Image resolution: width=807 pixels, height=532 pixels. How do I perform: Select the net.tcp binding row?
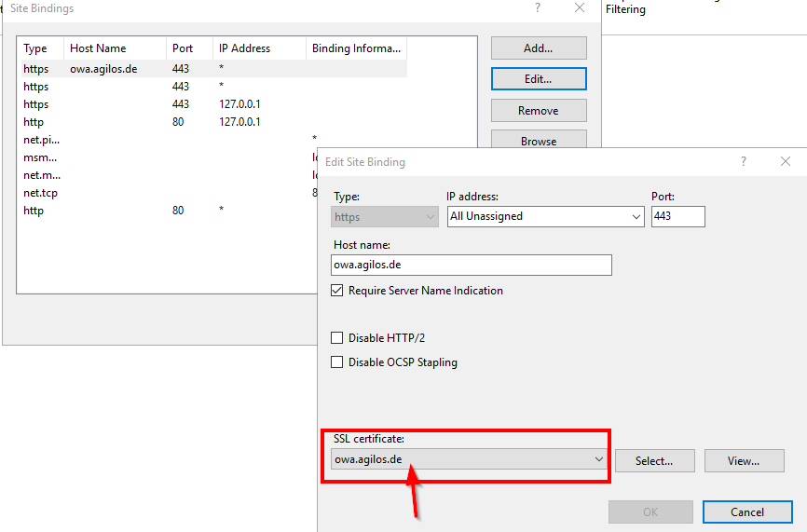(167, 193)
